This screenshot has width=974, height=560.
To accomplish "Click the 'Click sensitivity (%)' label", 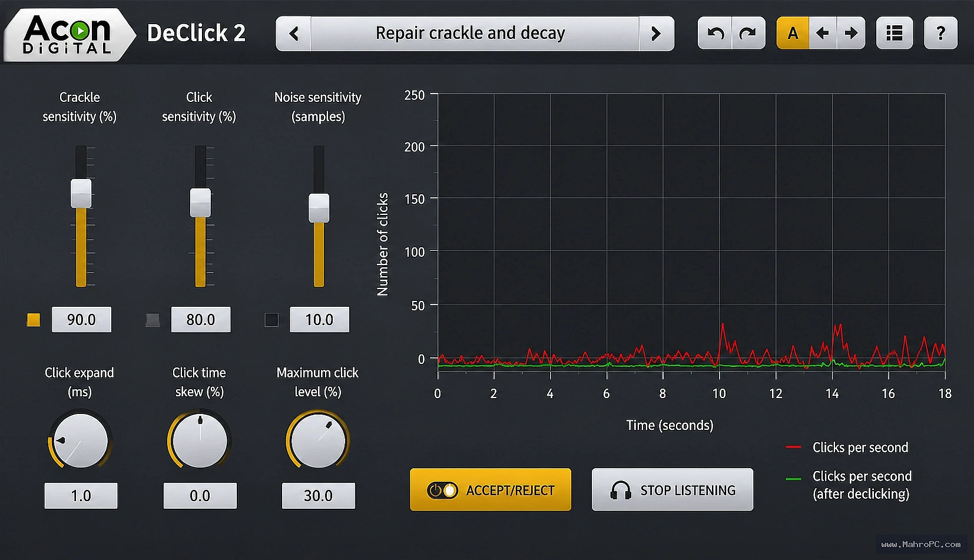I will click(199, 107).
